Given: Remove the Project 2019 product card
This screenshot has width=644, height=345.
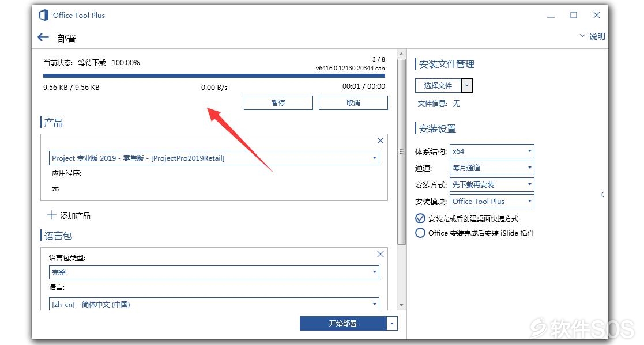Looking at the screenshot, I should [381, 141].
